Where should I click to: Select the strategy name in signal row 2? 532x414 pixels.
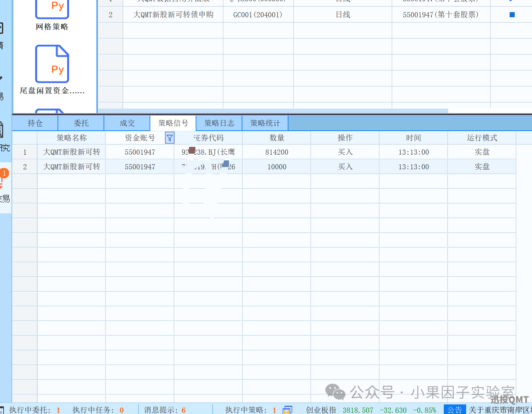(x=72, y=167)
